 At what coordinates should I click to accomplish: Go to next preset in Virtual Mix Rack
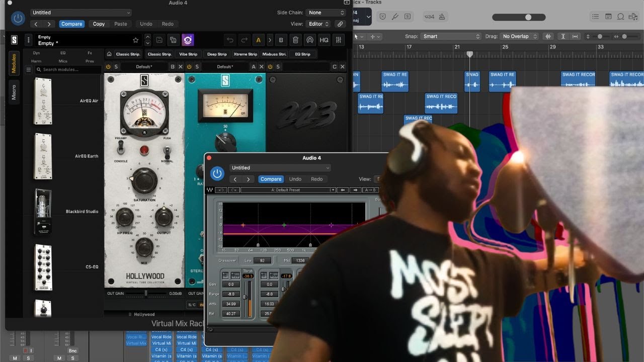click(49, 24)
